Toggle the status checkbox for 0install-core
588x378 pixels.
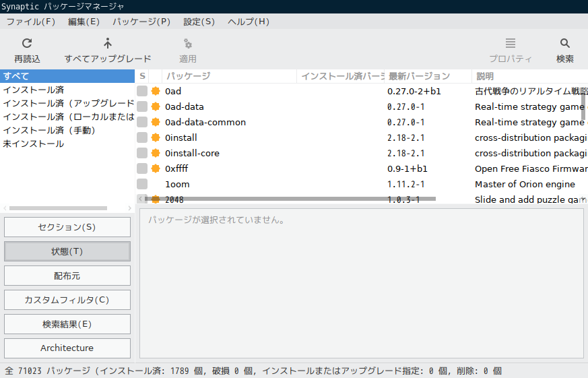point(142,153)
